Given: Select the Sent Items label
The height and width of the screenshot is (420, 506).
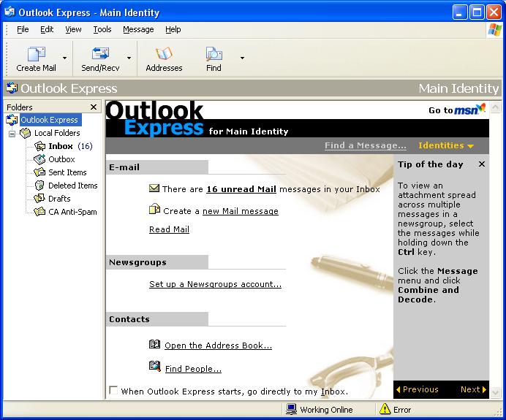Looking at the screenshot, I should 67,172.
